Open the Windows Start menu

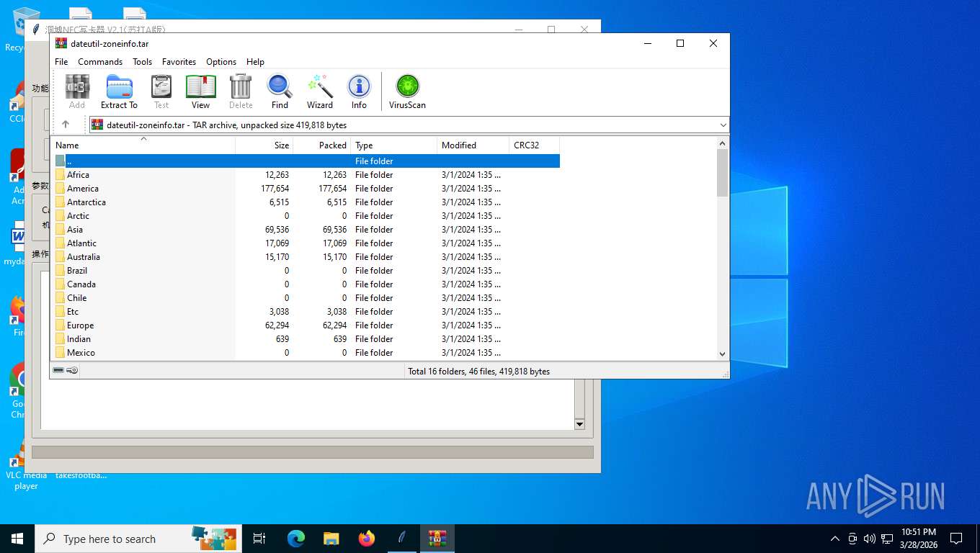[x=17, y=539]
